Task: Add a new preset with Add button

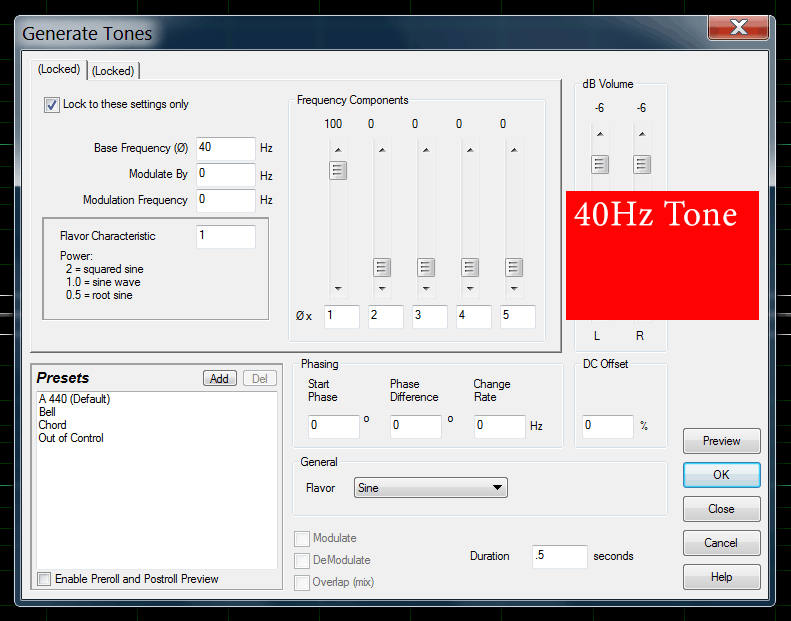Action: pos(219,378)
